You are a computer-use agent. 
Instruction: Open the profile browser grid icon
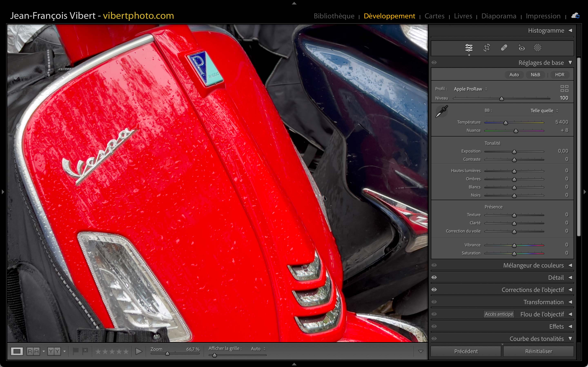pos(564,89)
